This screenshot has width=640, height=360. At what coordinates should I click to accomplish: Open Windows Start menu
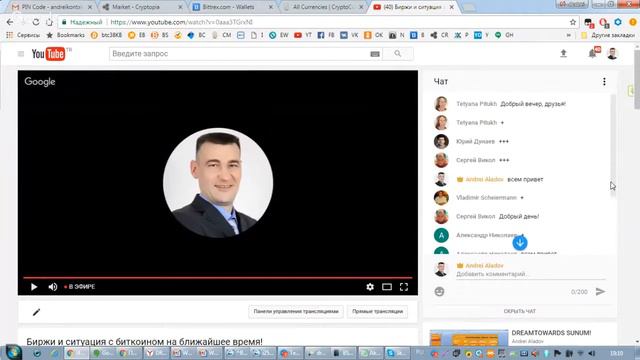click(13, 352)
